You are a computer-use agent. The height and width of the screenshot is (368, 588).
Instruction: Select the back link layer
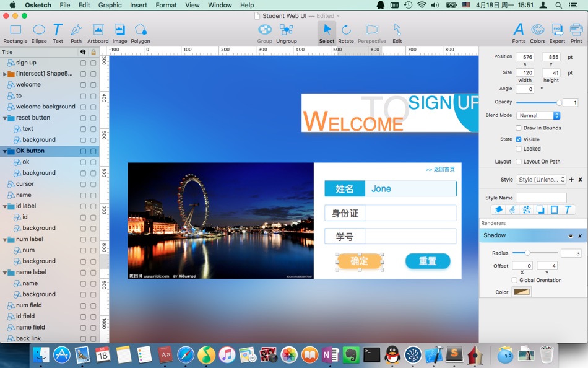pyautogui.click(x=28, y=338)
